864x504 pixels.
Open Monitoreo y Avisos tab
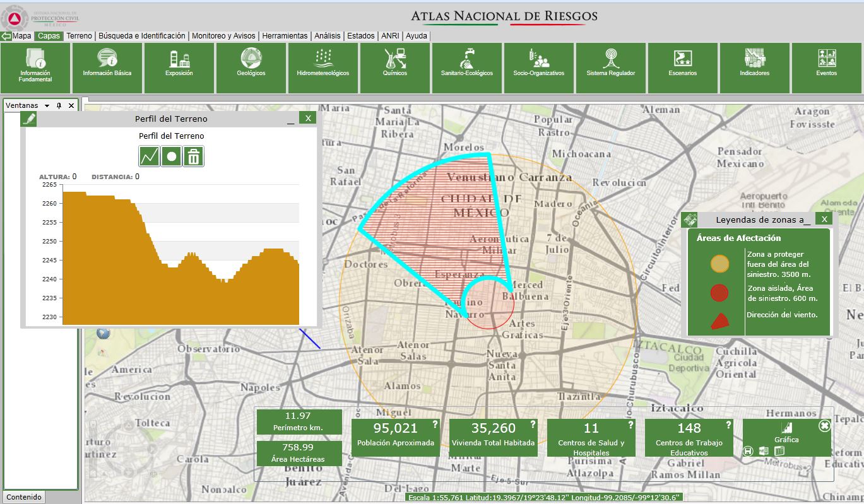[223, 36]
